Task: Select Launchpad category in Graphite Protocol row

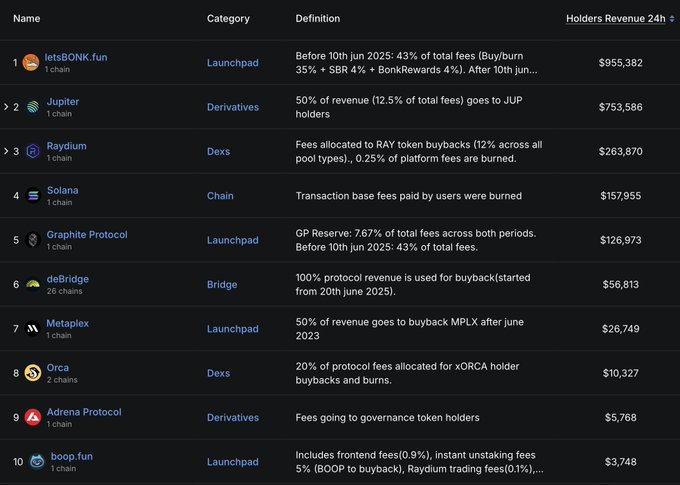Action: pyautogui.click(x=232, y=240)
